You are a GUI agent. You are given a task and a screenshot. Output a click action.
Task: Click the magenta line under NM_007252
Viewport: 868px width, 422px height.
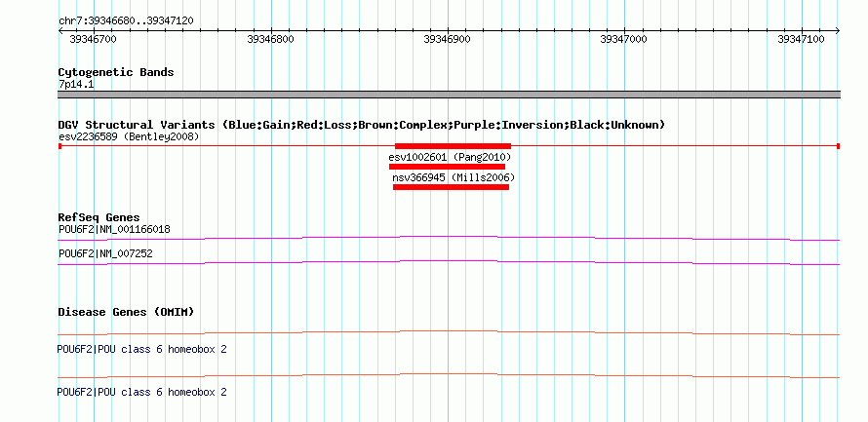pos(449,263)
